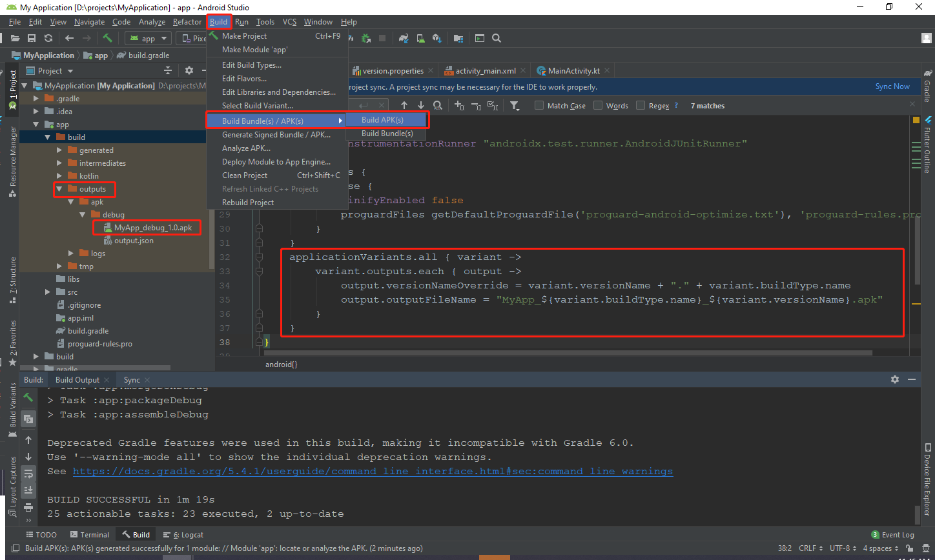Sync project with Gradle files
This screenshot has height=560, width=935.
pyautogui.click(x=404, y=38)
